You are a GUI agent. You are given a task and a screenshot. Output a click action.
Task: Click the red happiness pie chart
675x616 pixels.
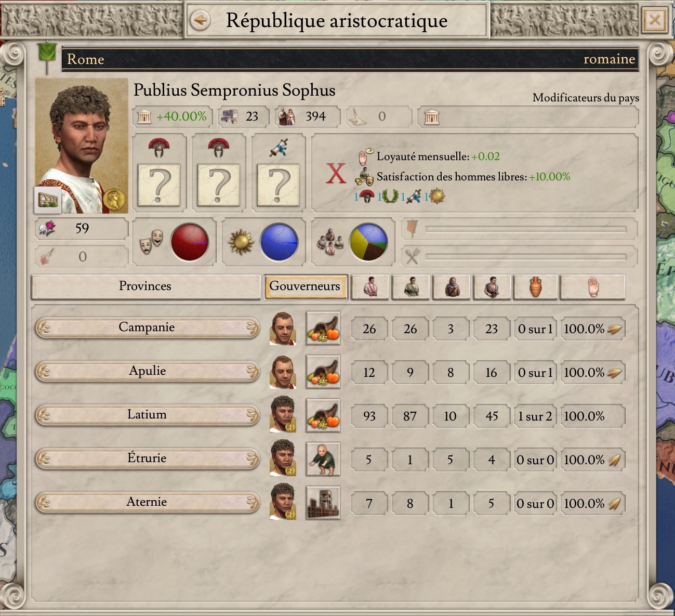[190, 242]
